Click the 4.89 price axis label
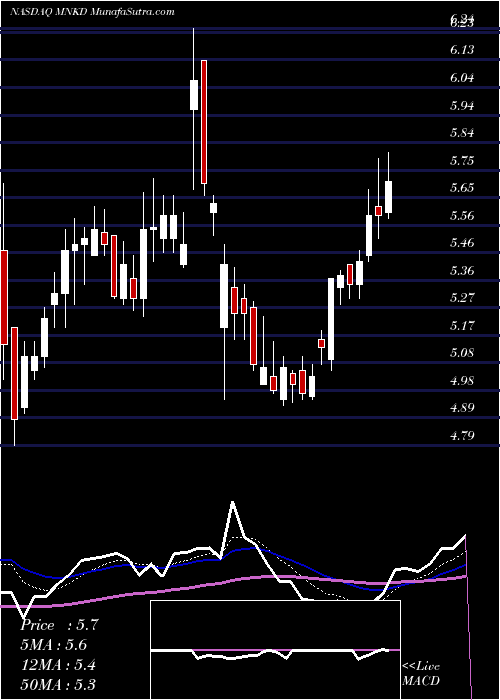This screenshot has width=500, height=700. tap(462, 408)
